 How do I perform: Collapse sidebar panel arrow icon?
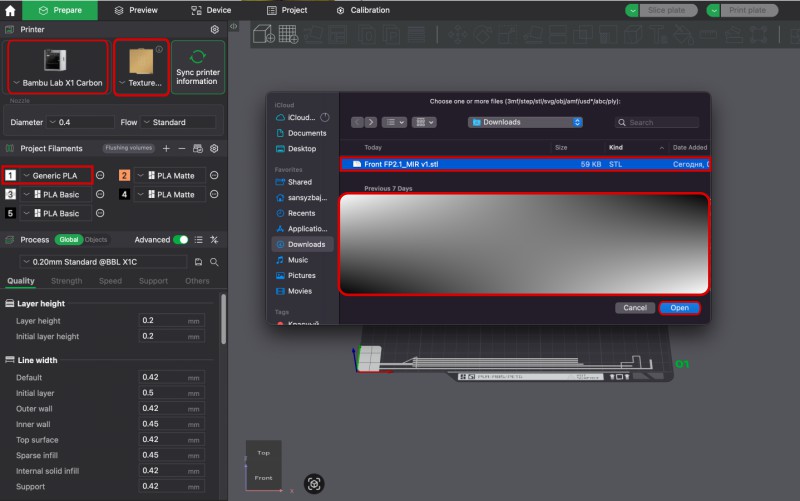[x=234, y=26]
